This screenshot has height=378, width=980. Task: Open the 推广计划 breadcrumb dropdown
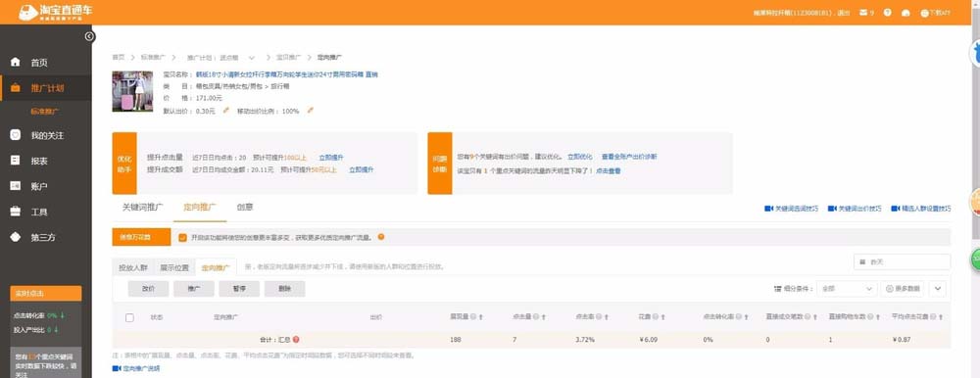[251, 57]
